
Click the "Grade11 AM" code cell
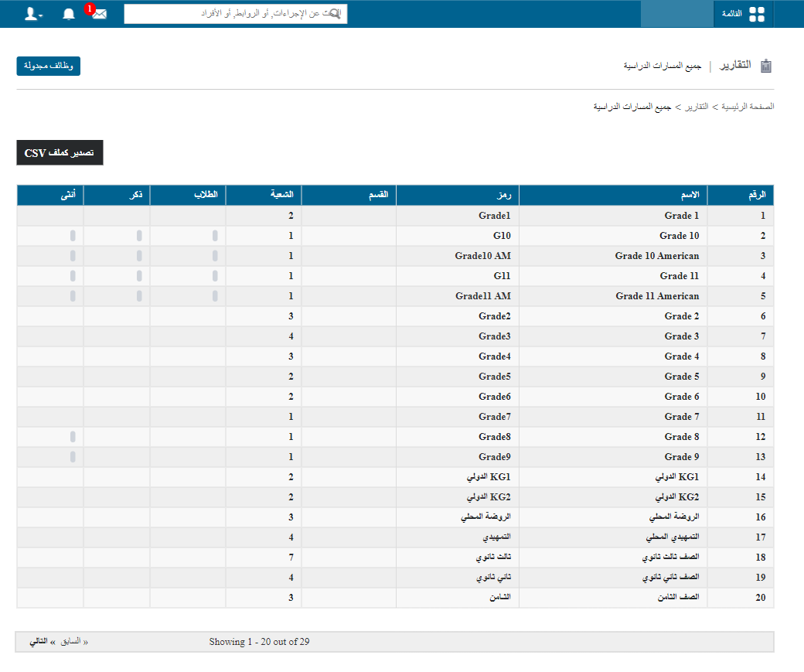coord(458,296)
